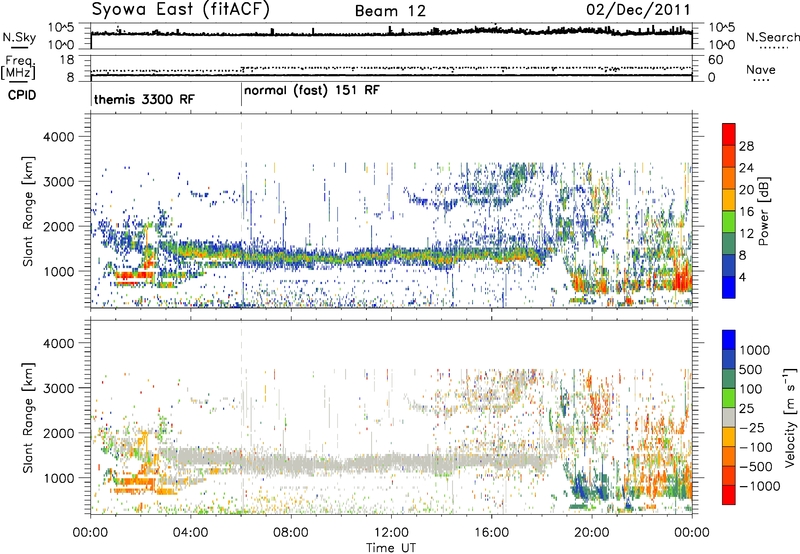Click the red top segment of the Power color bar
The height and width of the screenshot is (554, 800).
point(729,135)
